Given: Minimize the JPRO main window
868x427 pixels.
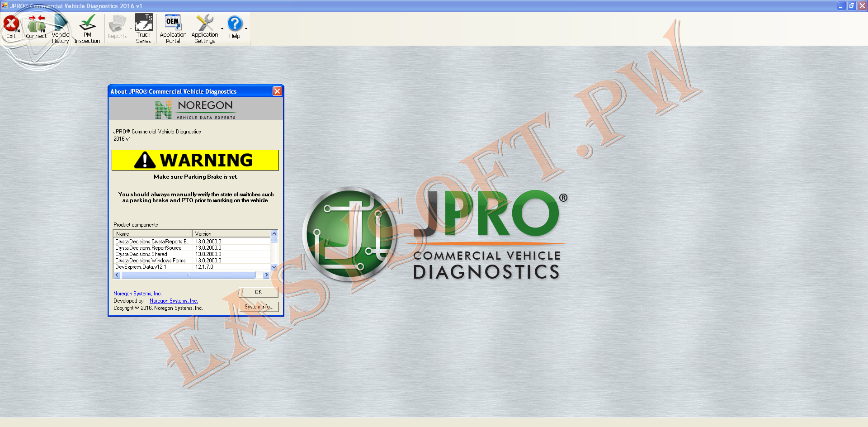Looking at the screenshot, I should pos(841,6).
